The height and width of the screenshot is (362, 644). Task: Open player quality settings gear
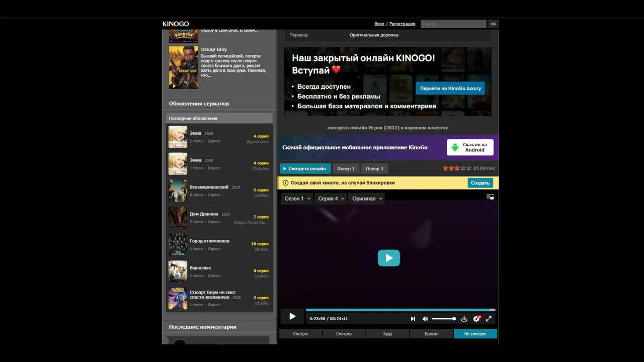[476, 319]
